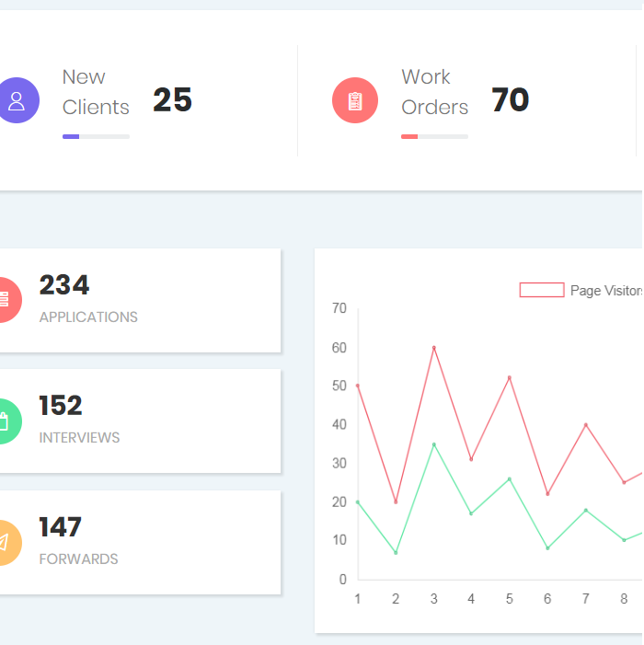This screenshot has height=645, width=644.
Task: Click the Page Visitors red legend box
Action: 542,290
